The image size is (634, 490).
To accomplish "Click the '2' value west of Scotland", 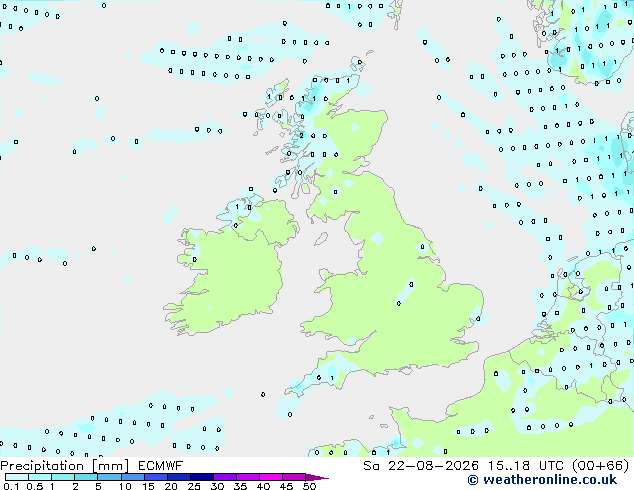I will pos(301,135).
